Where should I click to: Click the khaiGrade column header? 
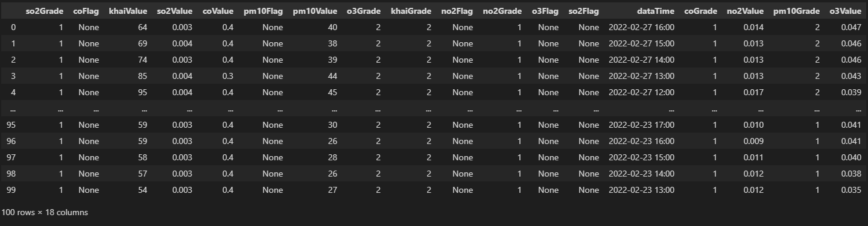click(x=411, y=11)
